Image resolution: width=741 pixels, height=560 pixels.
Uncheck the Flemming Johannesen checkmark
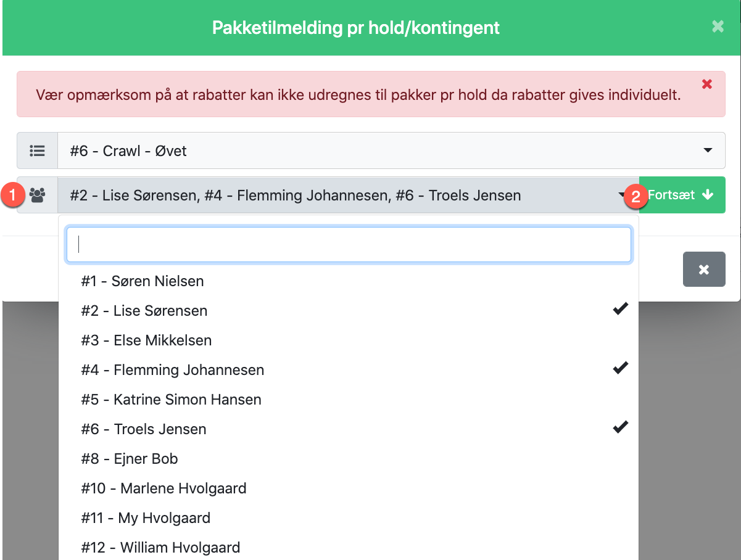pos(620,368)
